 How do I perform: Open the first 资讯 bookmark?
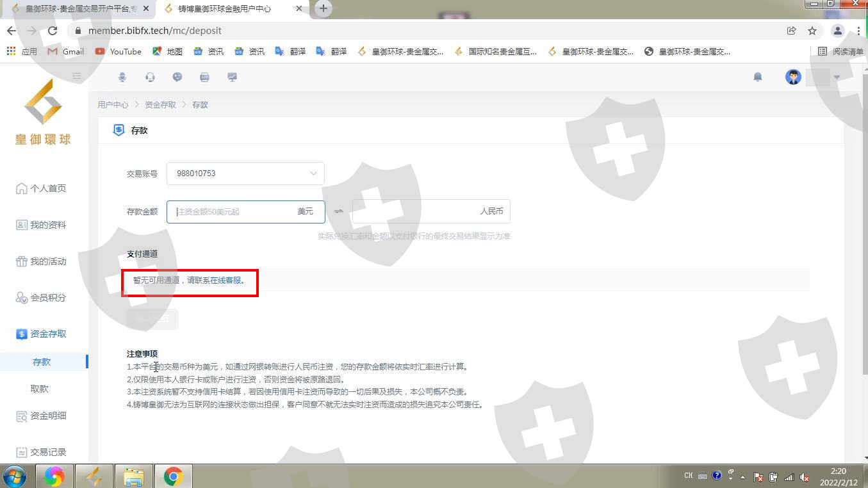[208, 51]
